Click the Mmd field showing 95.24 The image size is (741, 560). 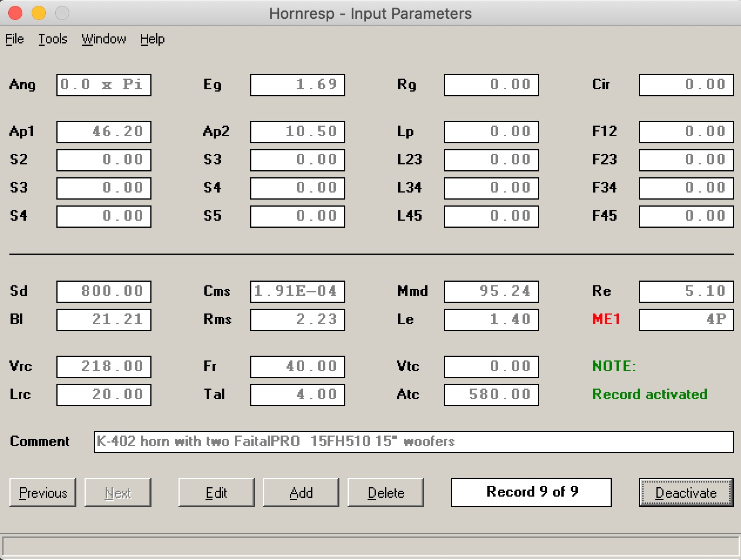click(491, 291)
